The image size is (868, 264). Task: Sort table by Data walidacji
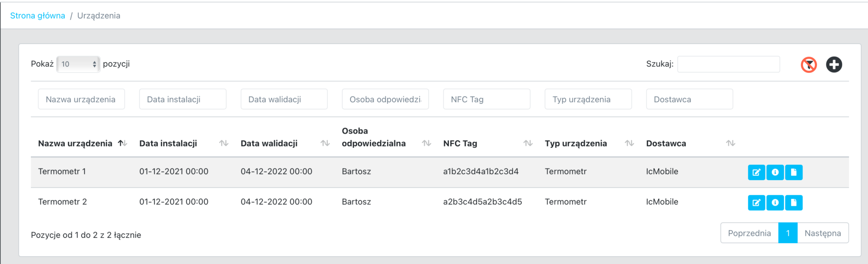269,144
